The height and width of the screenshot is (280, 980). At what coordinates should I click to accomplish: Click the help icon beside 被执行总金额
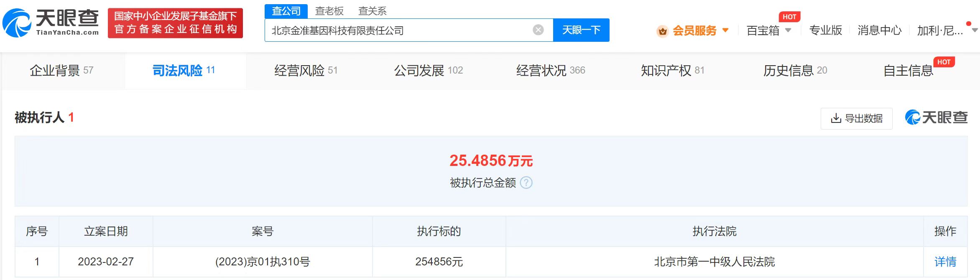click(526, 183)
